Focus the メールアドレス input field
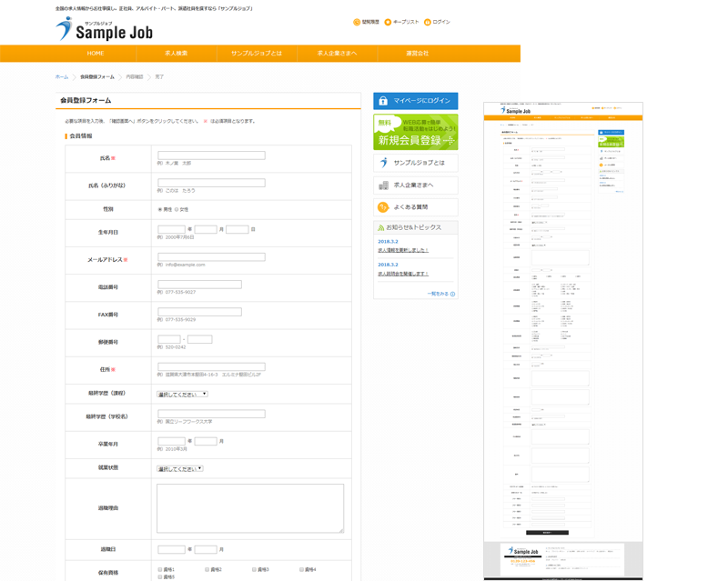728x581 pixels. [211, 257]
